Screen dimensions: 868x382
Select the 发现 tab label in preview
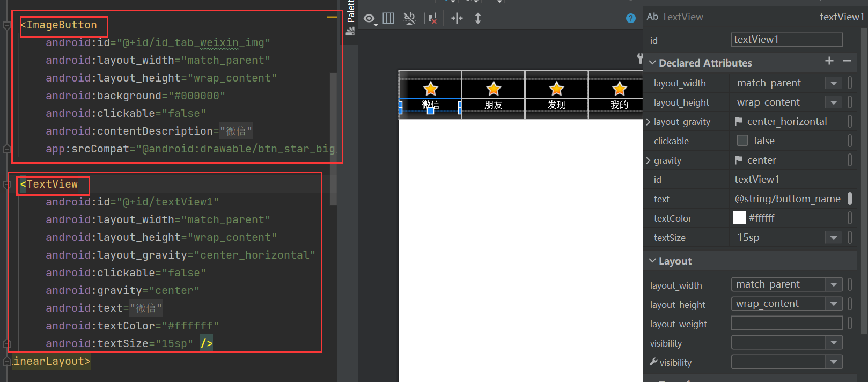[x=556, y=105]
